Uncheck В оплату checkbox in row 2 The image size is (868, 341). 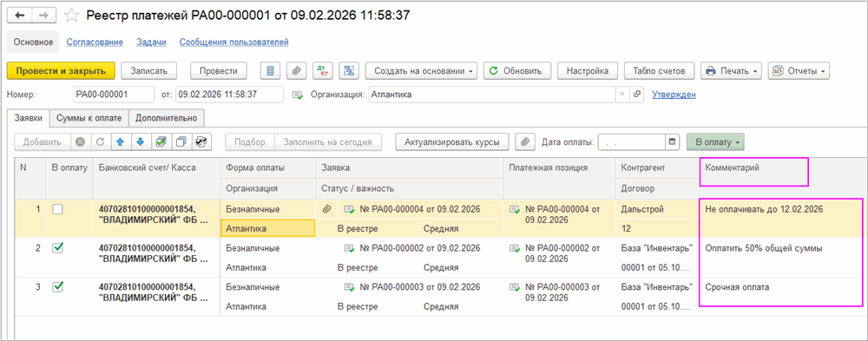57,248
